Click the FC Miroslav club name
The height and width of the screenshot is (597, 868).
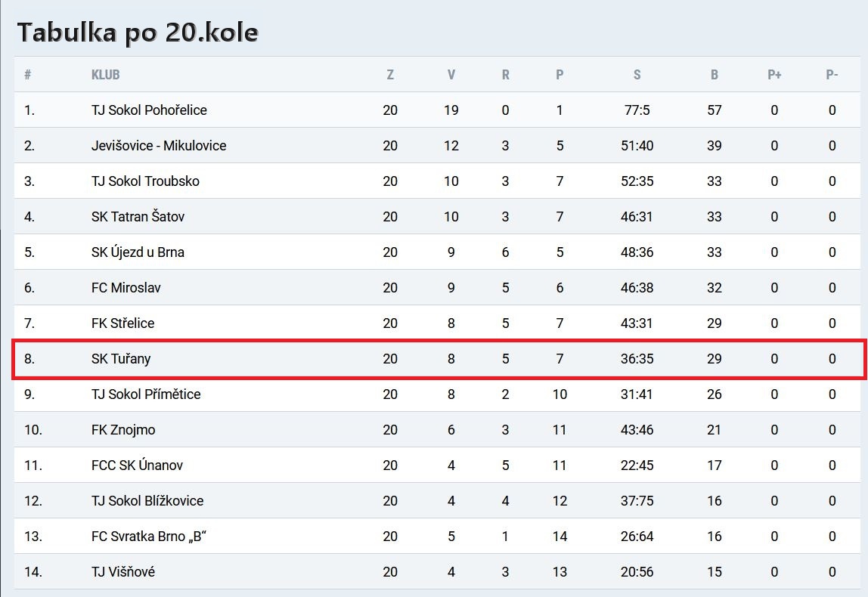126,288
